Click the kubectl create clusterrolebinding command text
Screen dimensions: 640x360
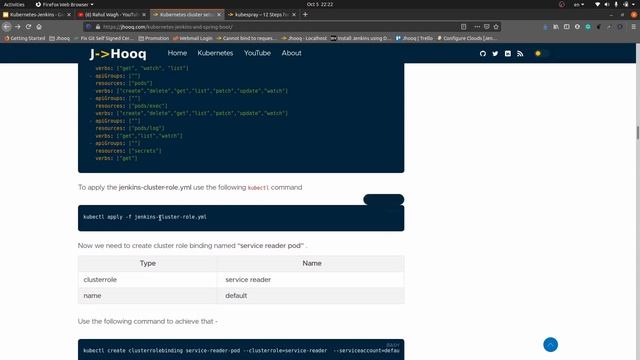point(241,351)
